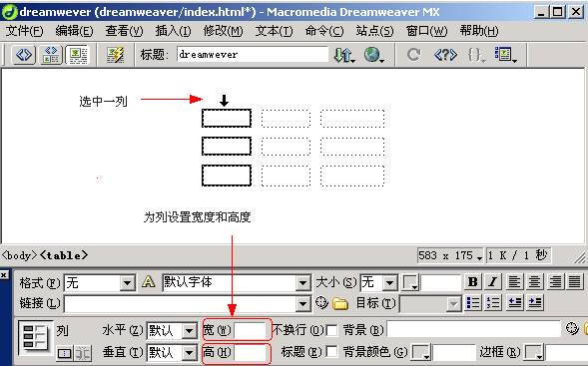The height and width of the screenshot is (366, 588).
Task: Click the text indent icon
Action: pyautogui.click(x=535, y=302)
